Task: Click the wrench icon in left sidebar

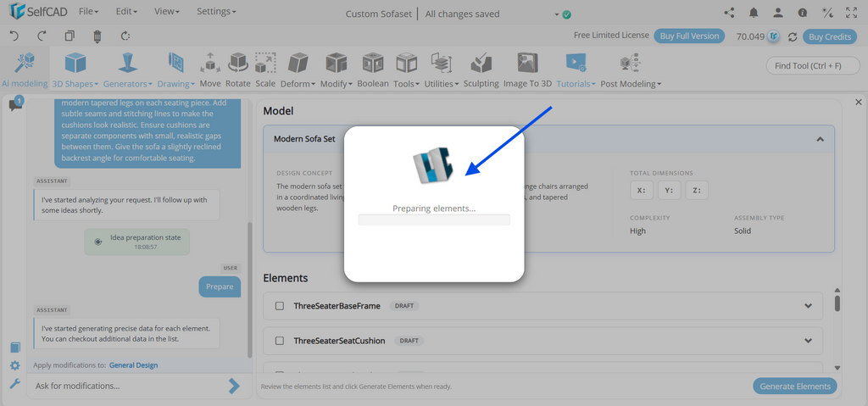Action: tap(15, 383)
